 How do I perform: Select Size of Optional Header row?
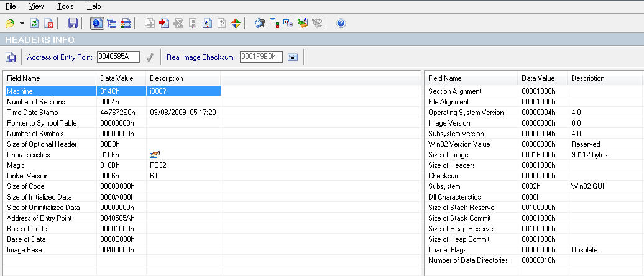coord(113,144)
